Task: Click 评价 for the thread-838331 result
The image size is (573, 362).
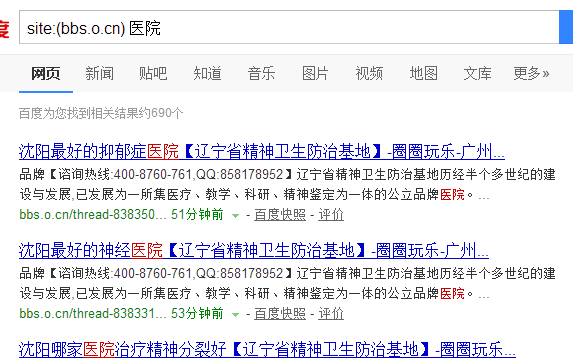Action: coord(331,314)
